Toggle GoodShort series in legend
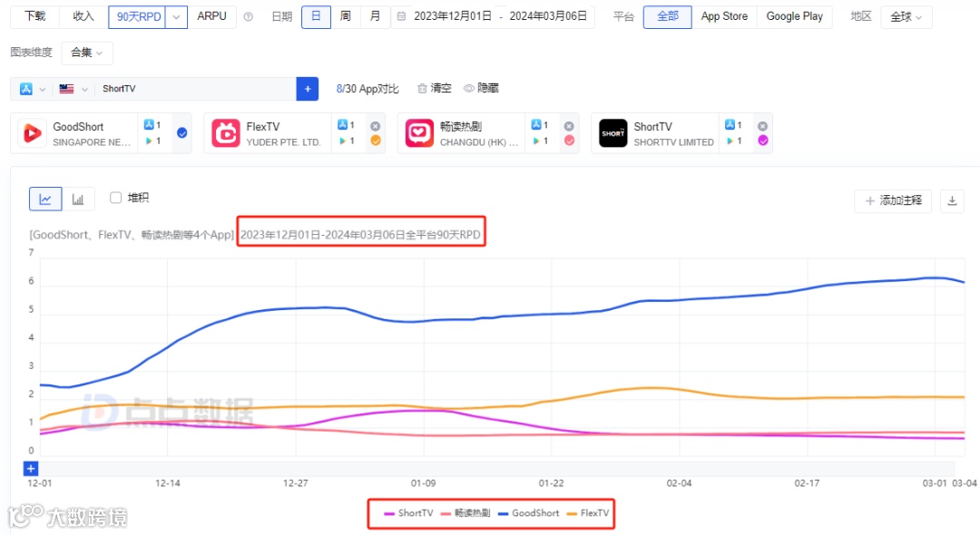Image resolution: width=980 pixels, height=535 pixels. (x=529, y=513)
